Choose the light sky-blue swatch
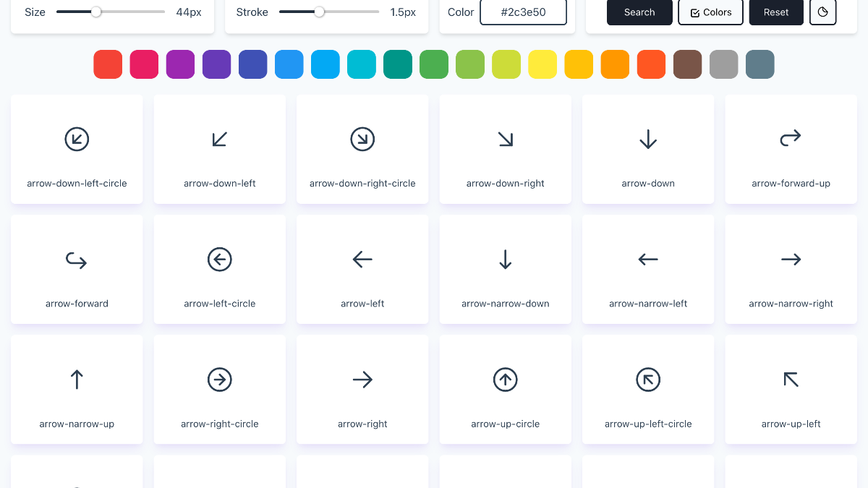 tap(325, 64)
